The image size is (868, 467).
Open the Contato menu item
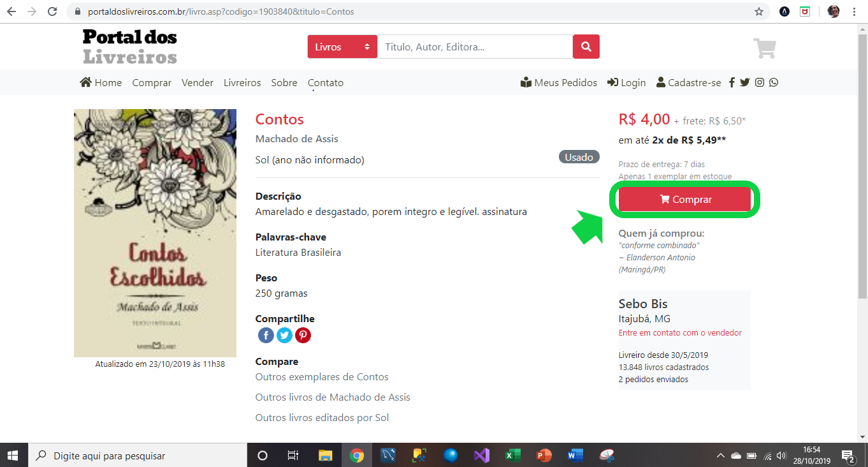326,82
